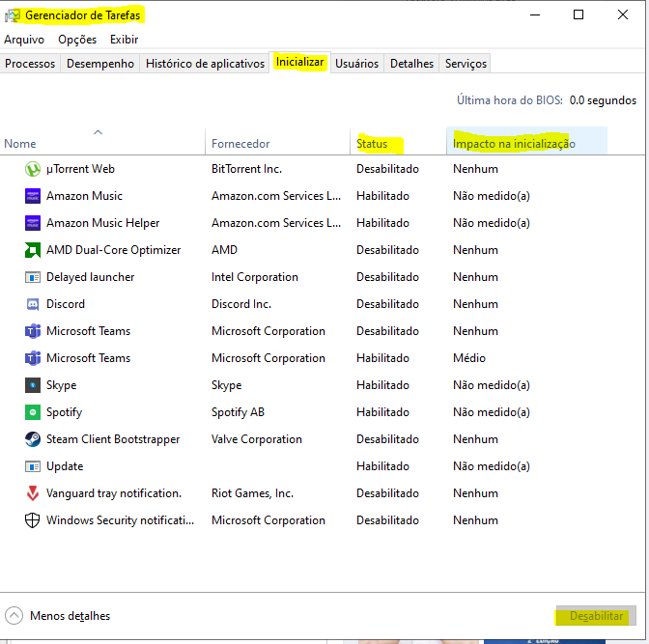Select the Discord row name
The width and height of the screenshot is (649, 644).
[x=66, y=304]
